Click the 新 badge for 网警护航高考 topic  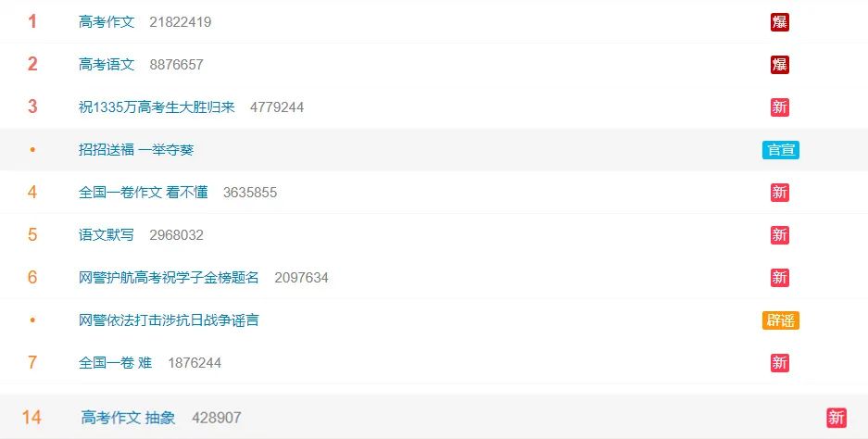[x=779, y=278]
